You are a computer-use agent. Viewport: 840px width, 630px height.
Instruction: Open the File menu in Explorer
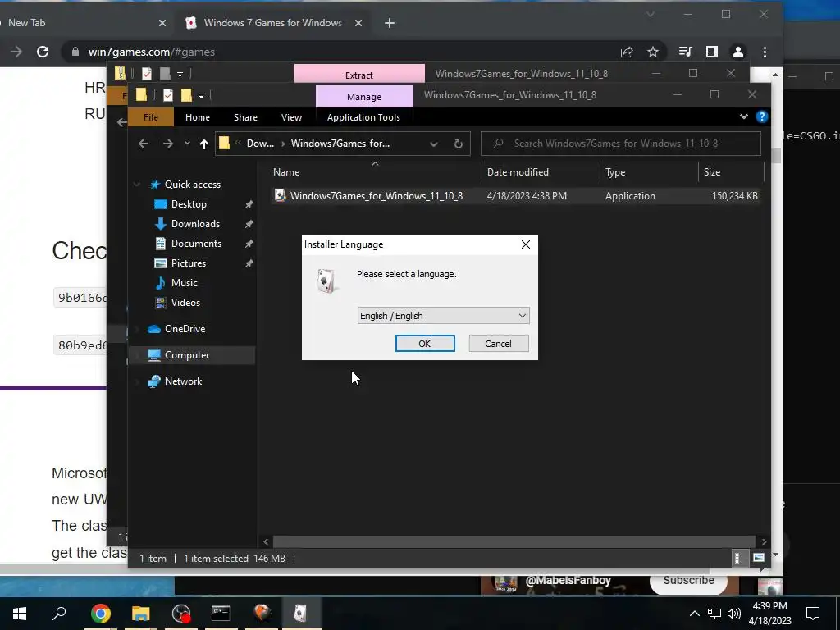pos(151,117)
